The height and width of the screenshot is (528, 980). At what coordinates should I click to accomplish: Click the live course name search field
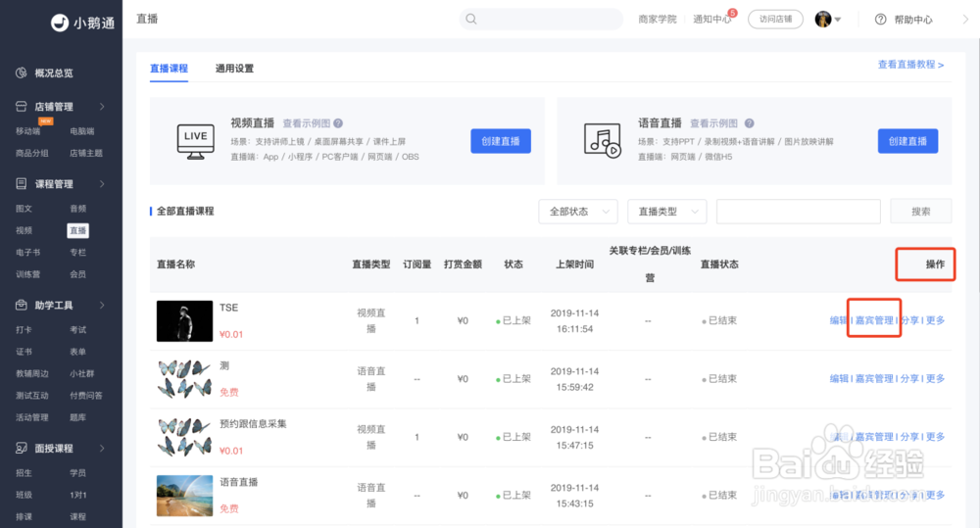coord(798,212)
